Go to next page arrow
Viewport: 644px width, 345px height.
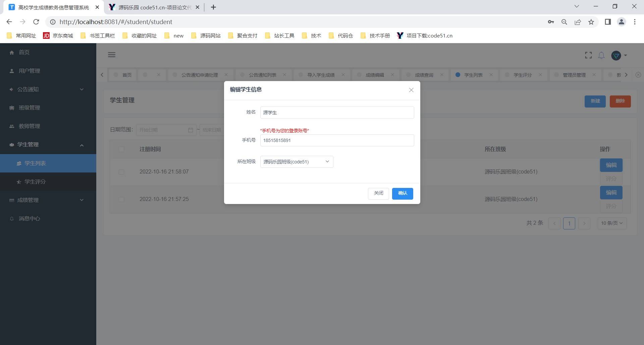584,223
